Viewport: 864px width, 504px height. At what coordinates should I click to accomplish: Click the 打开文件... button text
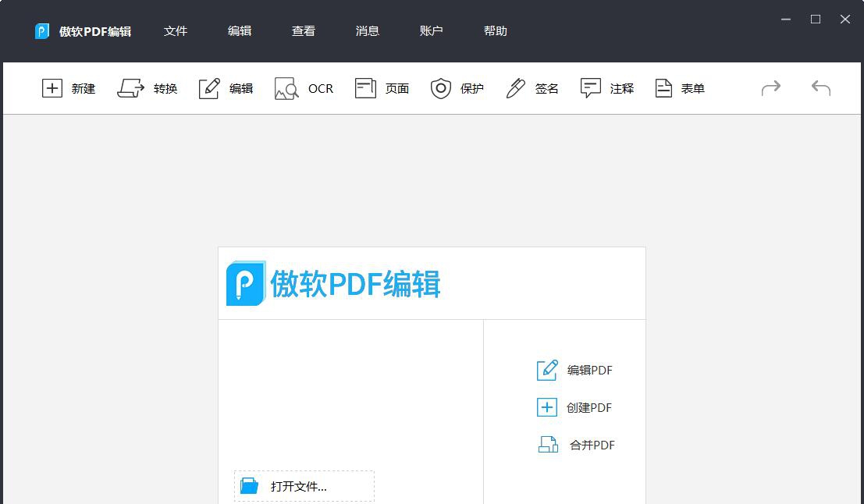click(299, 486)
